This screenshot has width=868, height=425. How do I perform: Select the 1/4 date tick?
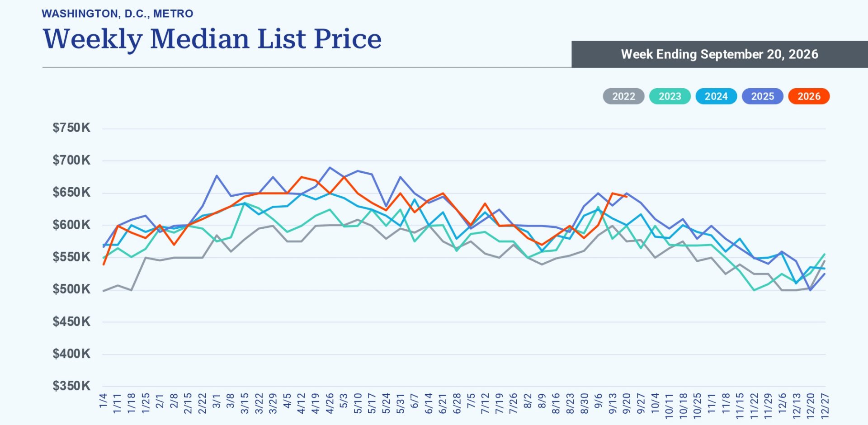(x=103, y=401)
